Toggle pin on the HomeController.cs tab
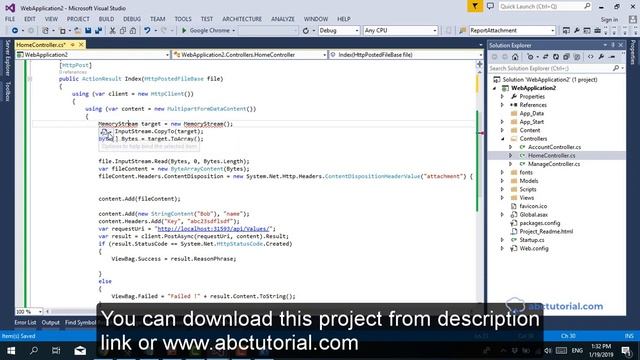The height and width of the screenshot is (360, 640). pyautogui.click(x=72, y=44)
